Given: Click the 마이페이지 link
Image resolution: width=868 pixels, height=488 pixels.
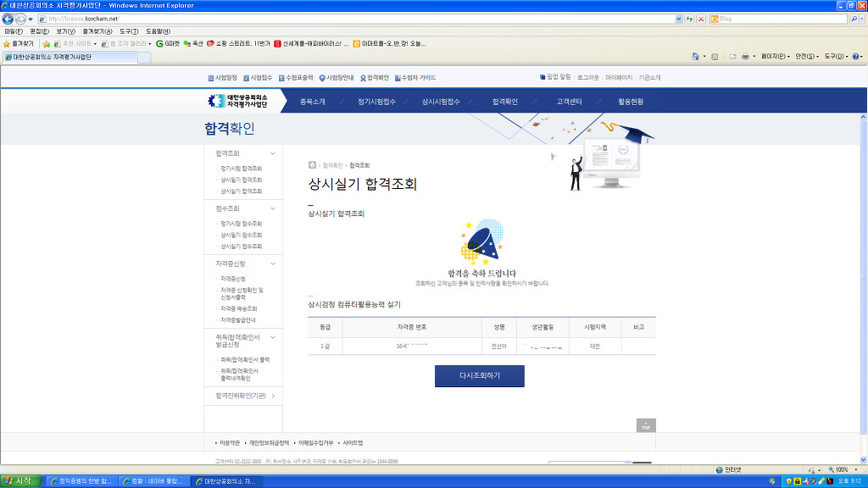Looking at the screenshot, I should click(619, 78).
